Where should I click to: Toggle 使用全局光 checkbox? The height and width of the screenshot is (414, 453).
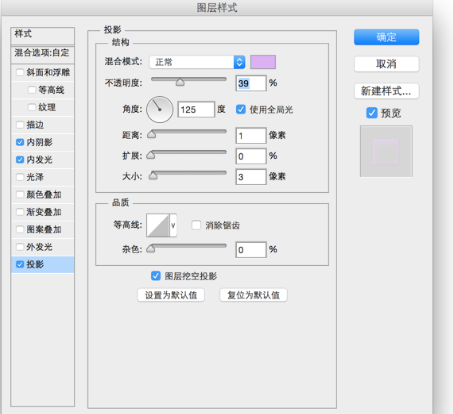pos(241,109)
